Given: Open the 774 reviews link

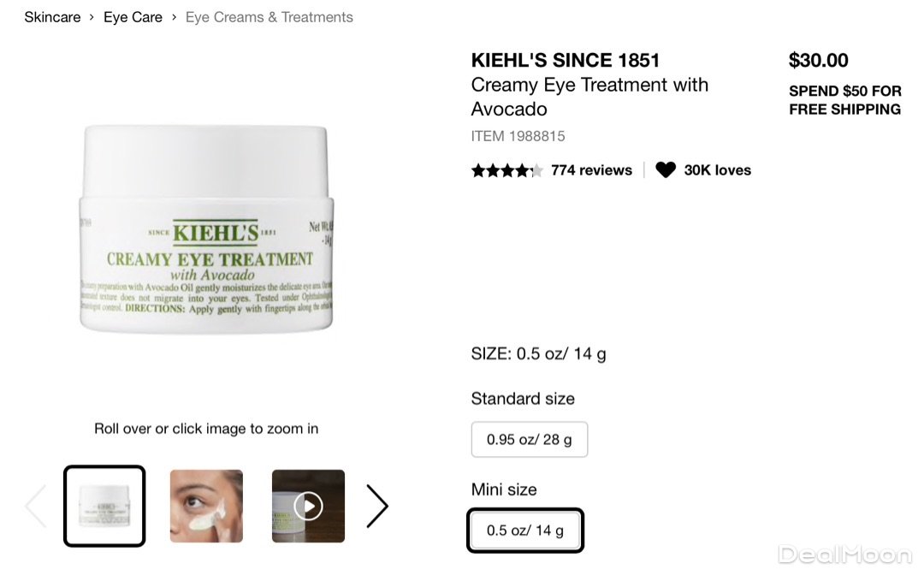Looking at the screenshot, I should coord(591,170).
